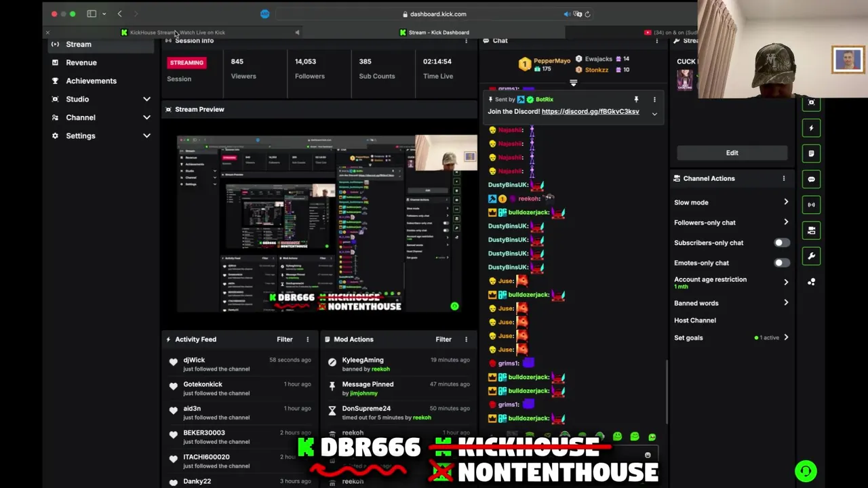The height and width of the screenshot is (488, 868).
Task: Open Set goals option
Action: pos(731,338)
